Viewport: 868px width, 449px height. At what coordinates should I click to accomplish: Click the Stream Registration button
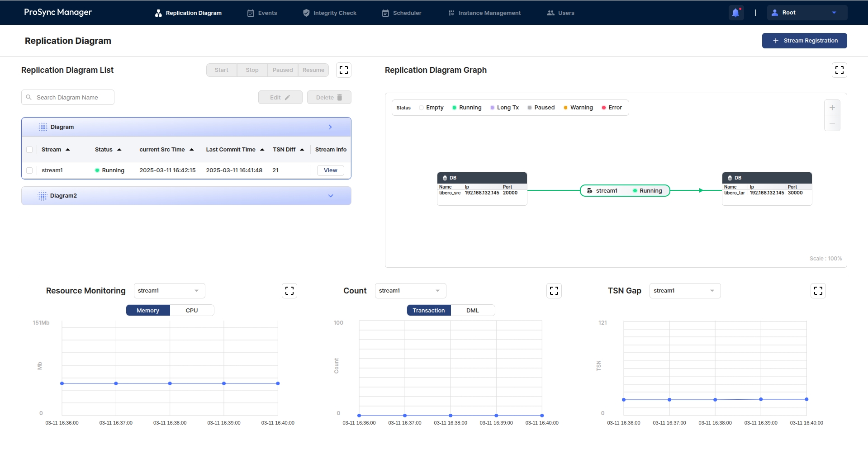[x=804, y=41]
